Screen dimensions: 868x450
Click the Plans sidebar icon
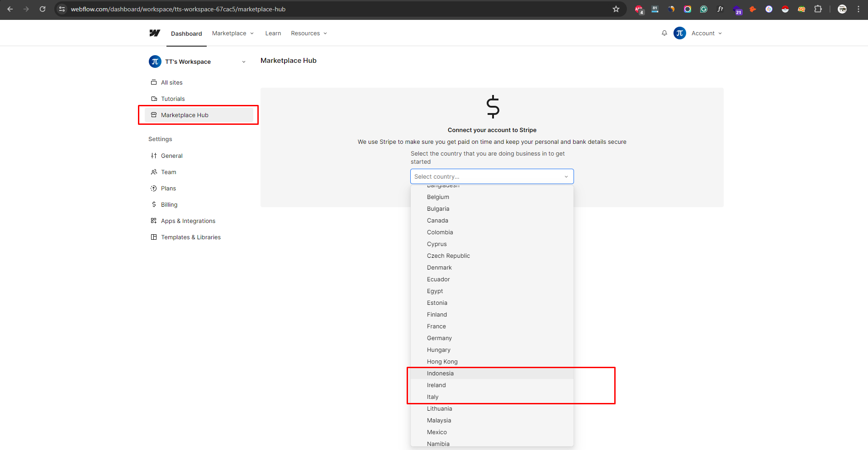point(154,188)
